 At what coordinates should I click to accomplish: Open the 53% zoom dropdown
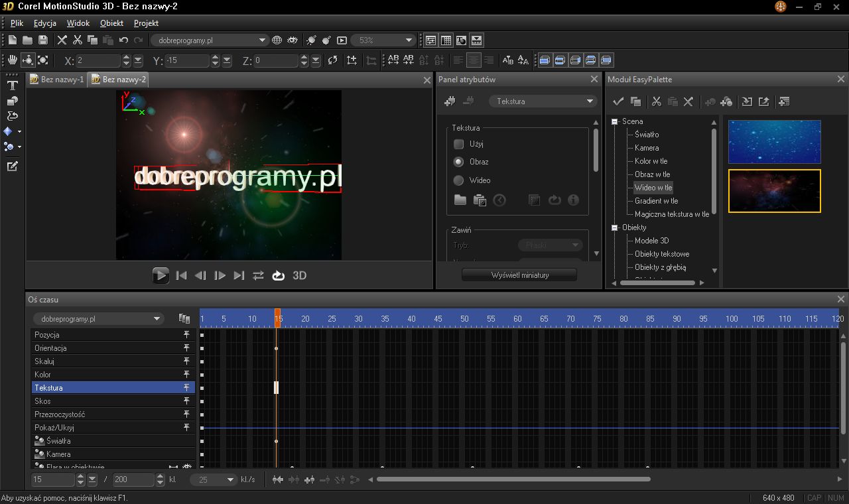coord(383,40)
